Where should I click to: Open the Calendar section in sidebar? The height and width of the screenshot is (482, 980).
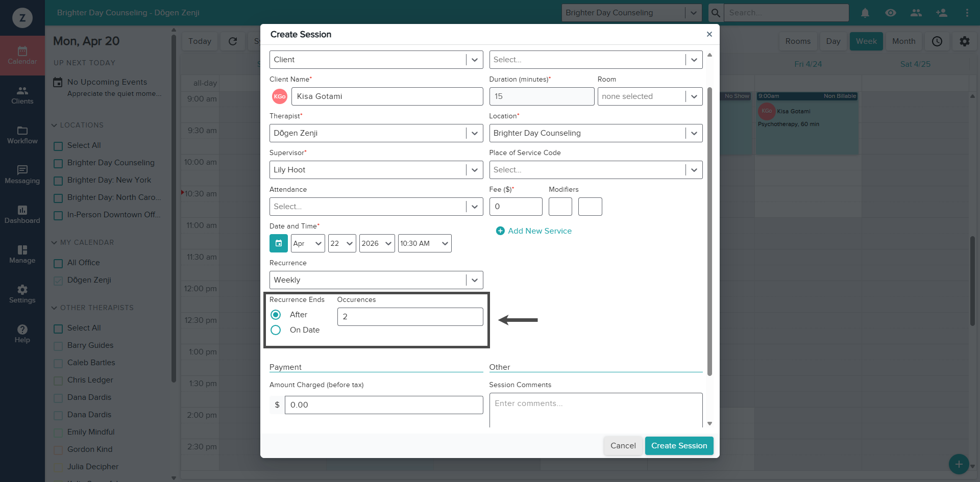pyautogui.click(x=22, y=56)
